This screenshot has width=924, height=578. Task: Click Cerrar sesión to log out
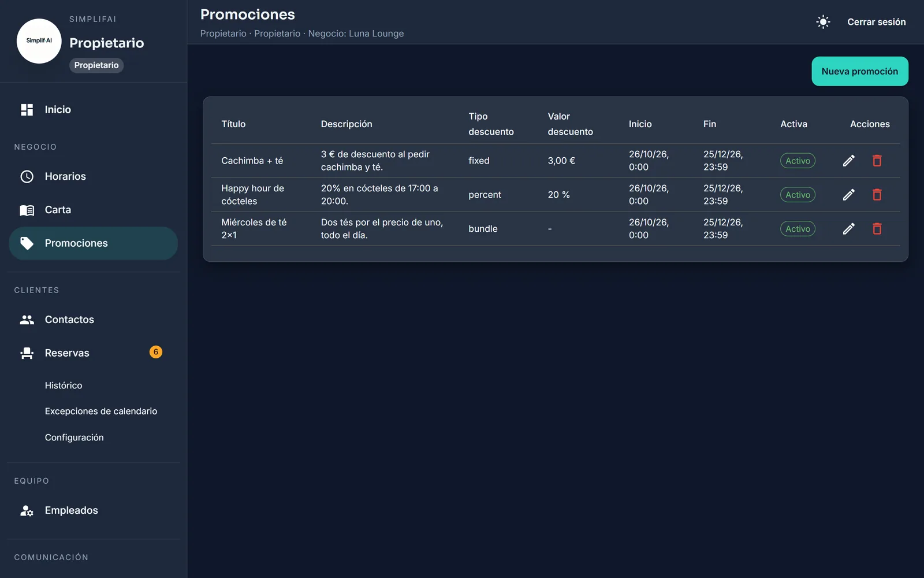(x=877, y=22)
